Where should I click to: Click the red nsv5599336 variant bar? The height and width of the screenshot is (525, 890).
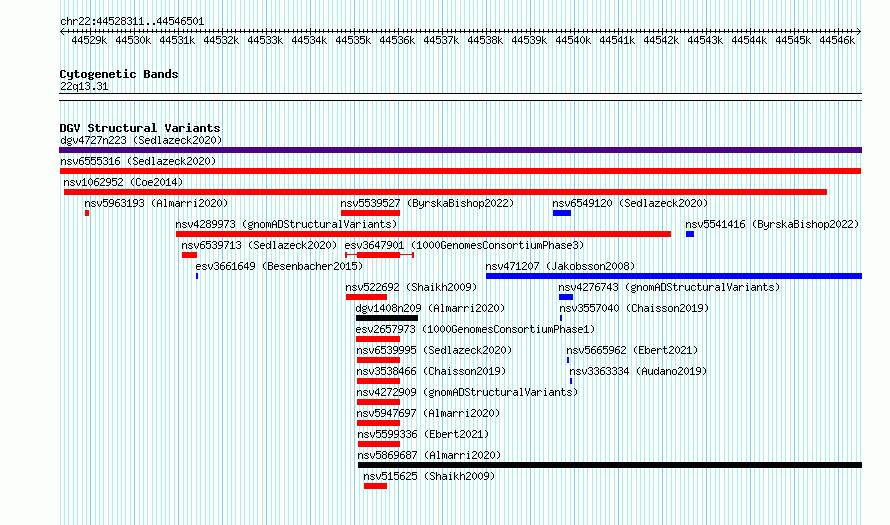click(x=379, y=444)
